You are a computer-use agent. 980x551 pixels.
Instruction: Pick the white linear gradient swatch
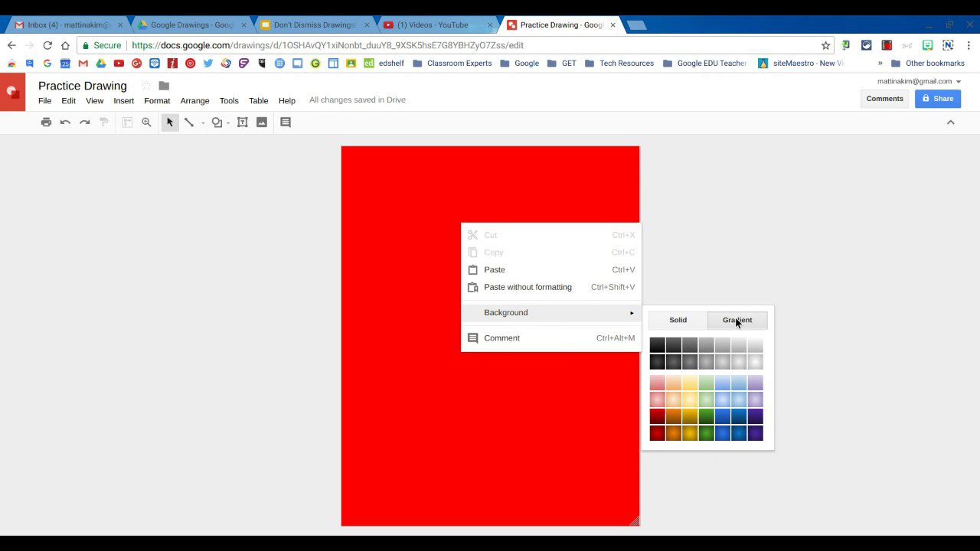coord(756,345)
